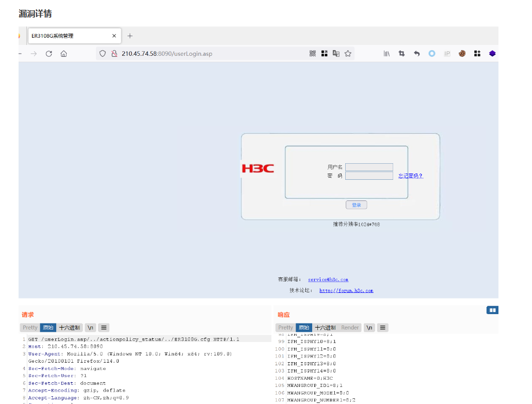Click the Sec-Fetch-Dest: document line

[x=67, y=383]
